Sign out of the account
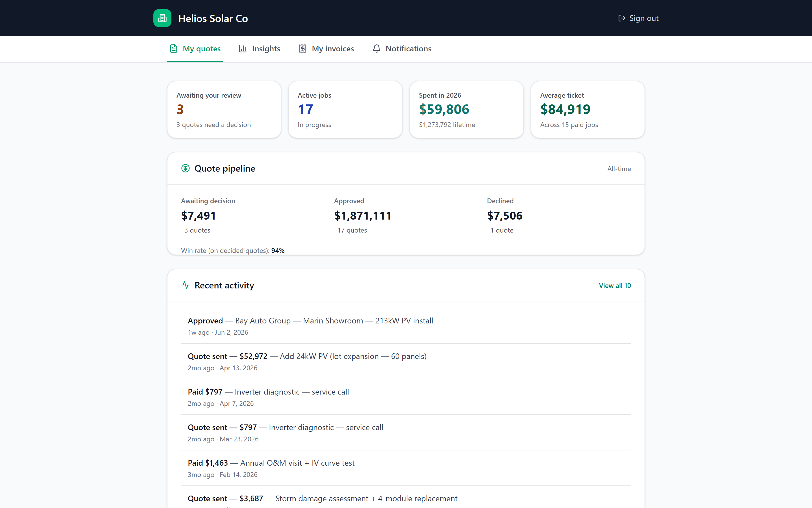The image size is (812, 508). [638, 18]
